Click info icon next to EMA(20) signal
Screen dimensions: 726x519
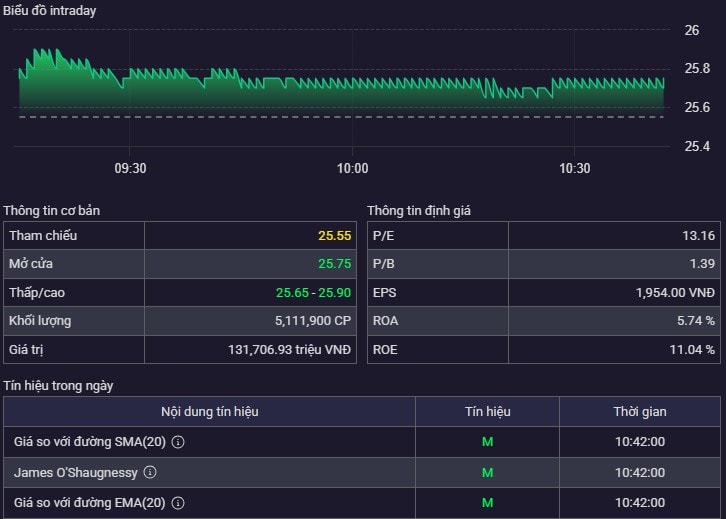click(x=178, y=503)
